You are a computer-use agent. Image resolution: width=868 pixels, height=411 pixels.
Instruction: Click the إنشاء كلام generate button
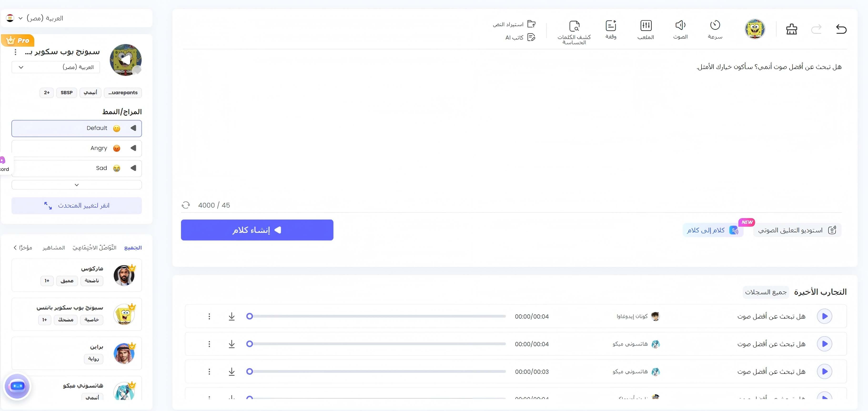pyautogui.click(x=257, y=230)
